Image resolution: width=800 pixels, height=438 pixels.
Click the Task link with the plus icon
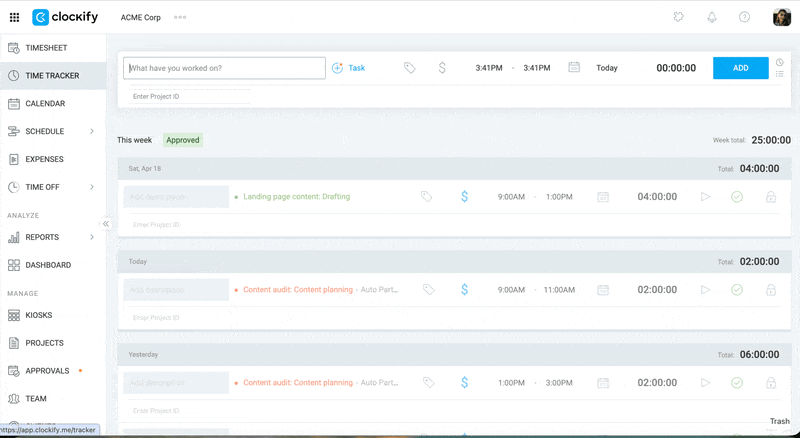coord(349,68)
